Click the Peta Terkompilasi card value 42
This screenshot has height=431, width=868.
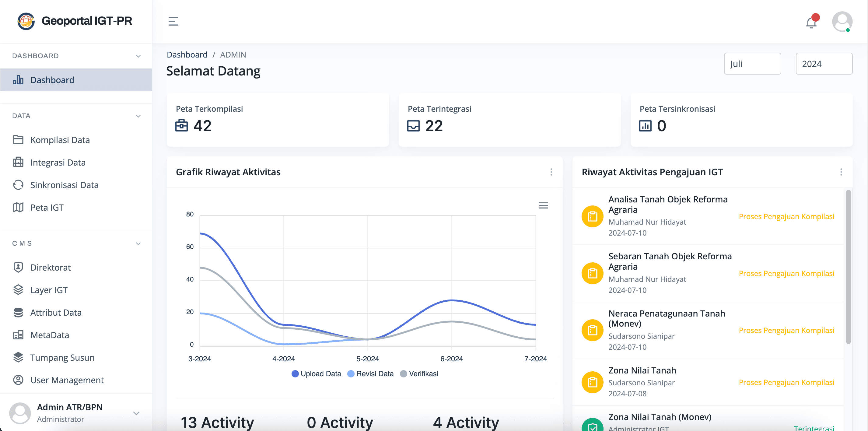pyautogui.click(x=202, y=126)
